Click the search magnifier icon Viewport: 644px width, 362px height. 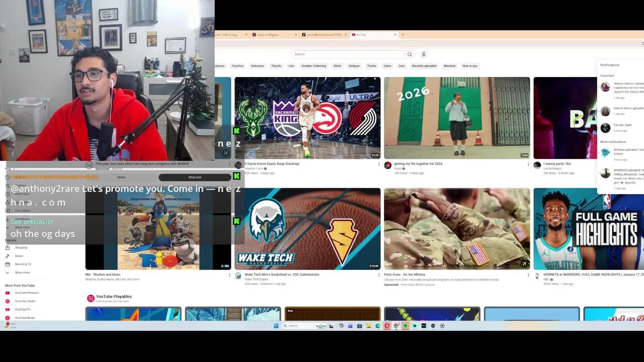tap(410, 54)
